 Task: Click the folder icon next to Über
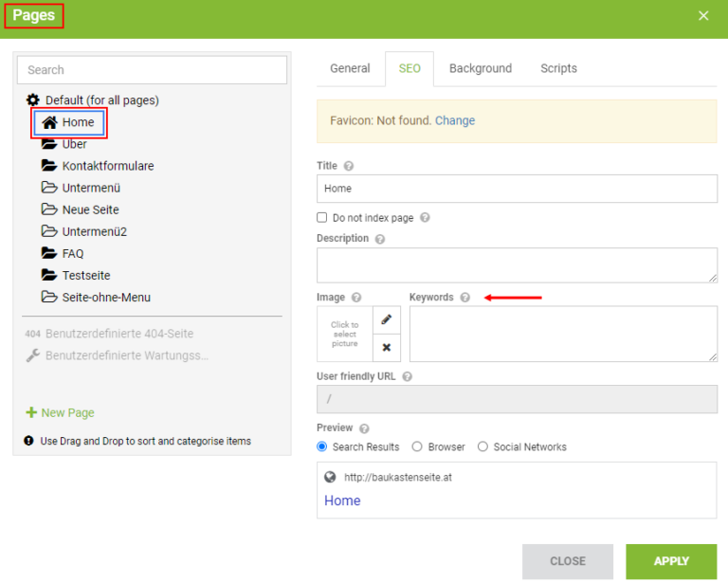coord(49,144)
